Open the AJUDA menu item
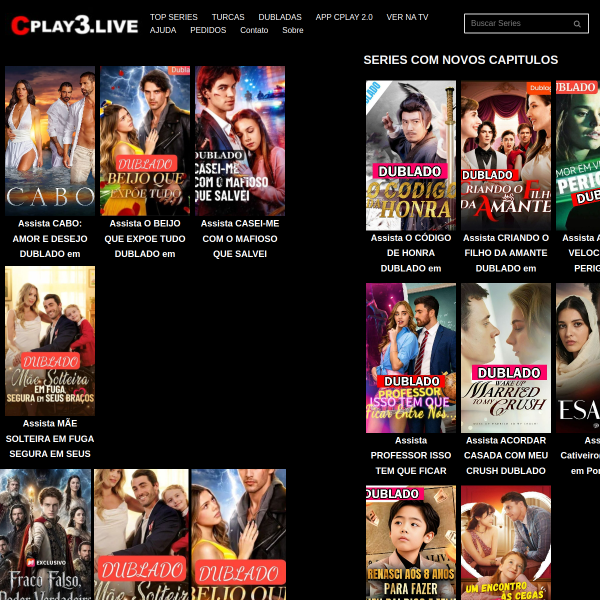 click(x=163, y=30)
